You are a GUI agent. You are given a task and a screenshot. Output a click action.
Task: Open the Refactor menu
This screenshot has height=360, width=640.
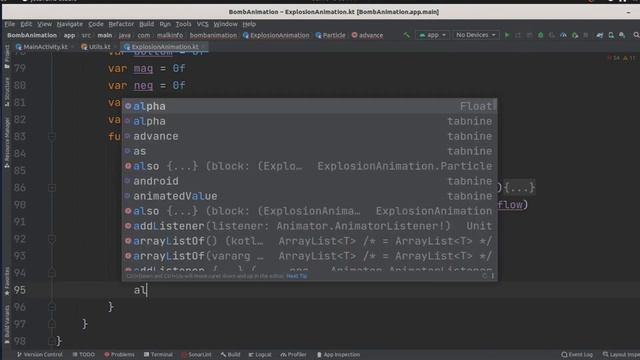click(x=121, y=24)
